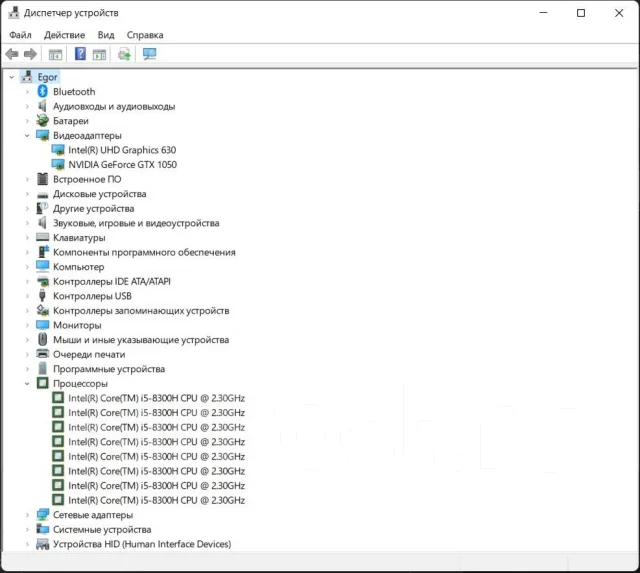
Task: Click the Видеоадаптеры display adapter icon
Action: pyautogui.click(x=42, y=135)
